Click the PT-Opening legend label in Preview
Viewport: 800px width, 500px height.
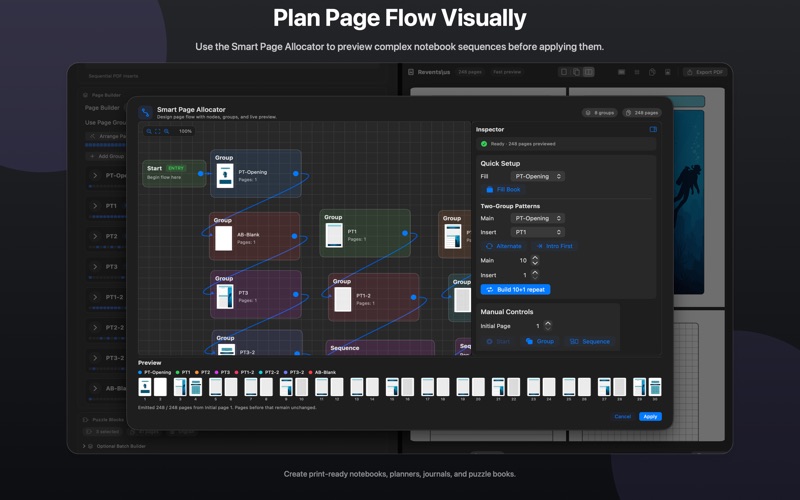(x=158, y=372)
